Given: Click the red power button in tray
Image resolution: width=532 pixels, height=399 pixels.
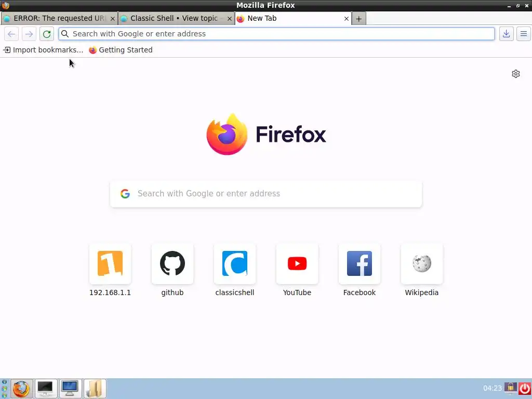Looking at the screenshot, I should pyautogui.click(x=525, y=388).
